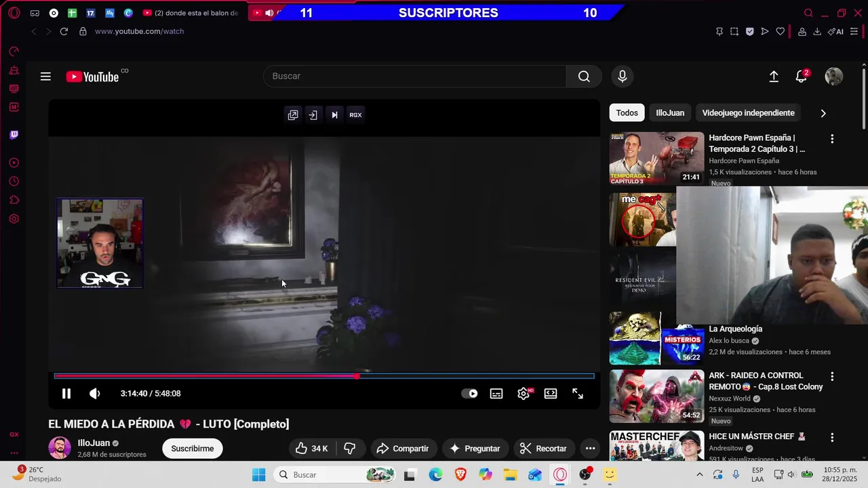This screenshot has height=488, width=868.
Task: Like the video with 34 K likes
Action: (312, 449)
